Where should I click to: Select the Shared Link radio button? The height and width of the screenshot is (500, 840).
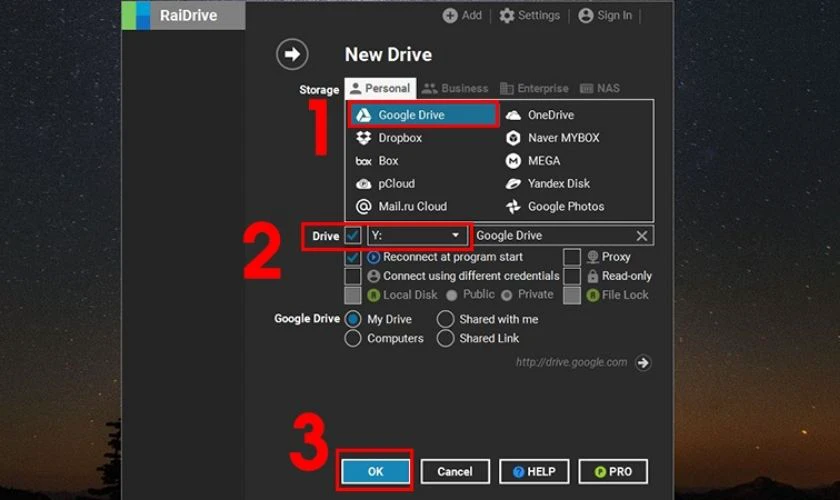point(445,339)
